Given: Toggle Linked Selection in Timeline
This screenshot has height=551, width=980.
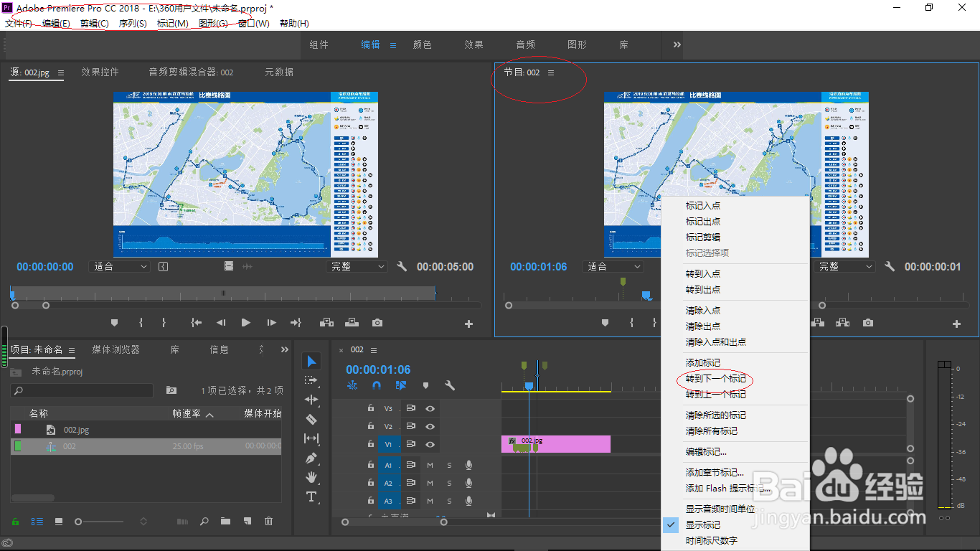Looking at the screenshot, I should tap(401, 385).
